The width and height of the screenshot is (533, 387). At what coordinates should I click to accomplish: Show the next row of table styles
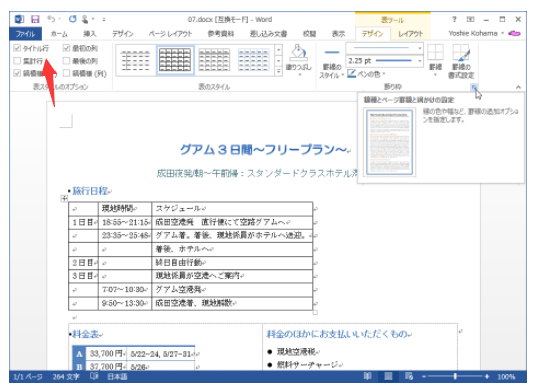(x=278, y=61)
